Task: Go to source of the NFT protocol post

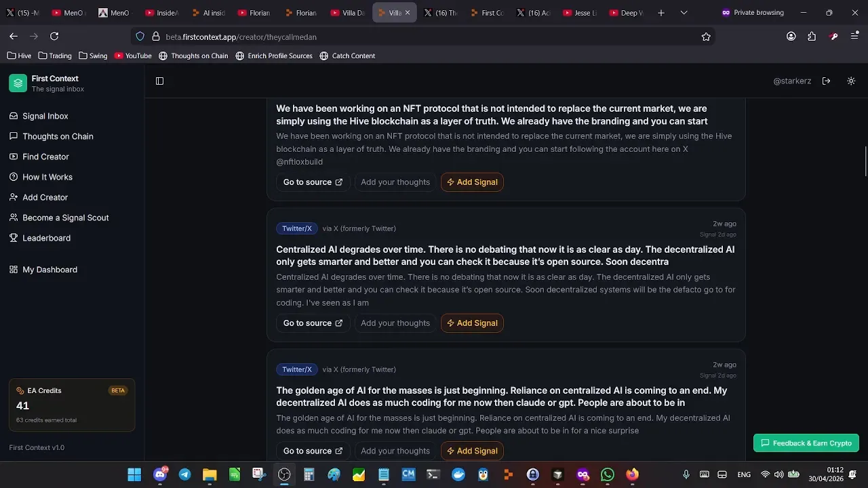Action: (x=313, y=182)
